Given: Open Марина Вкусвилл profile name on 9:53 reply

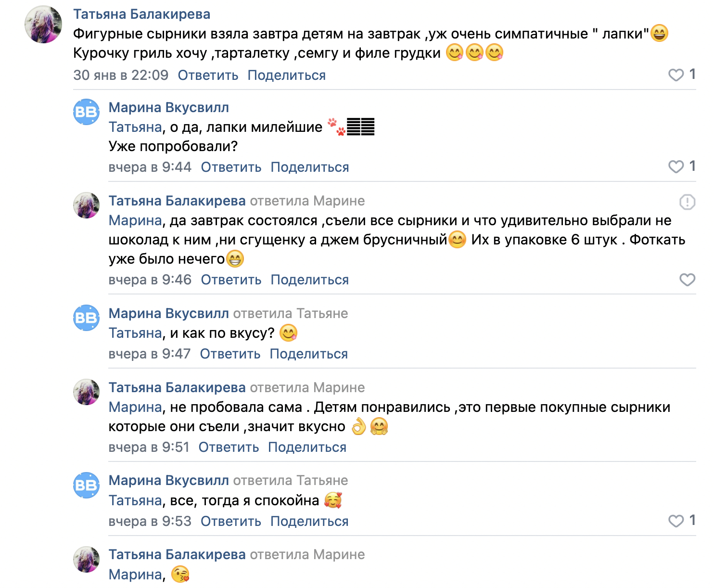Looking at the screenshot, I should 168,481.
